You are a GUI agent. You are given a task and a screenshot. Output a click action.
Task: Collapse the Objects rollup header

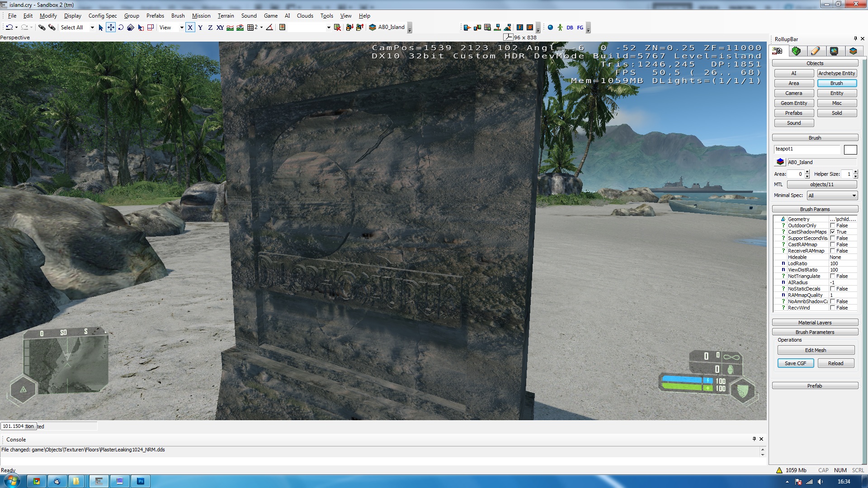[x=815, y=63]
